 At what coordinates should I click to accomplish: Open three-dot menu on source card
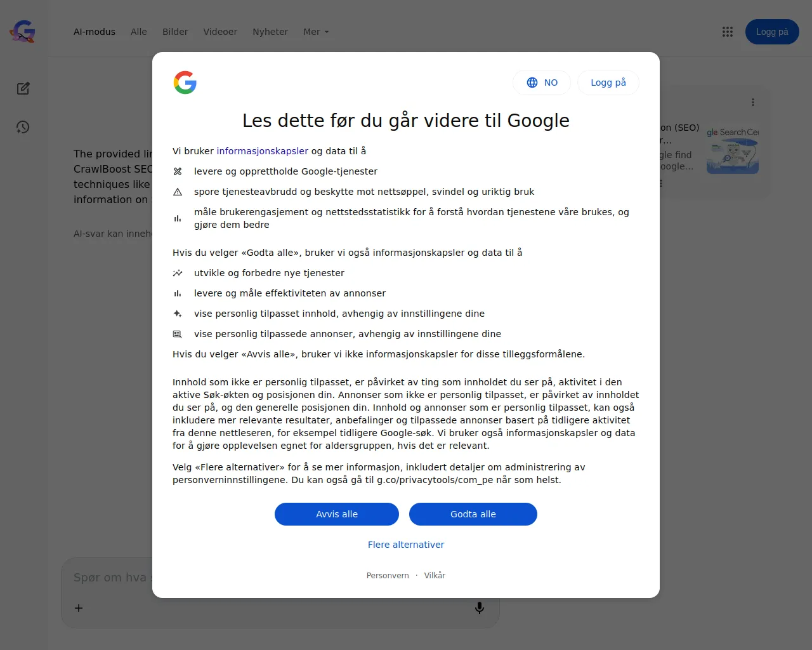coord(753,102)
